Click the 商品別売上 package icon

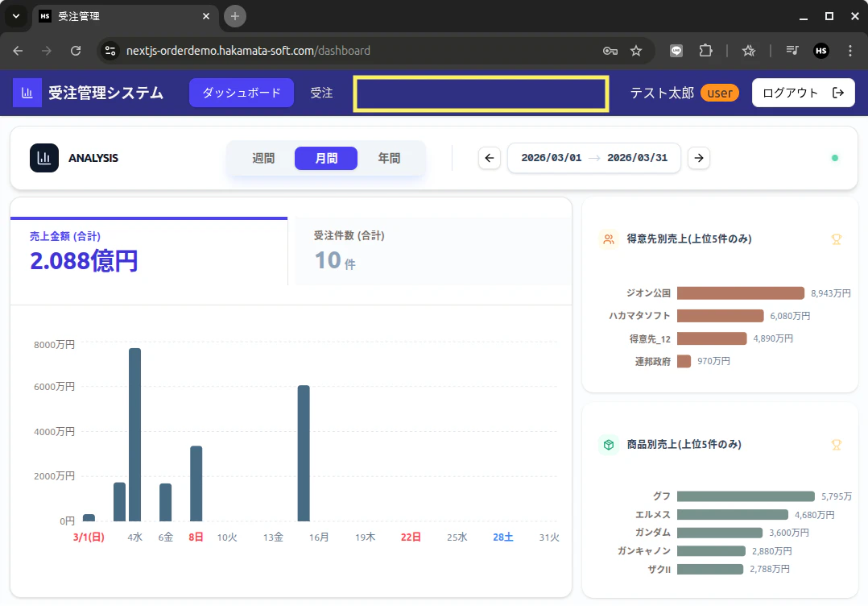click(x=609, y=444)
